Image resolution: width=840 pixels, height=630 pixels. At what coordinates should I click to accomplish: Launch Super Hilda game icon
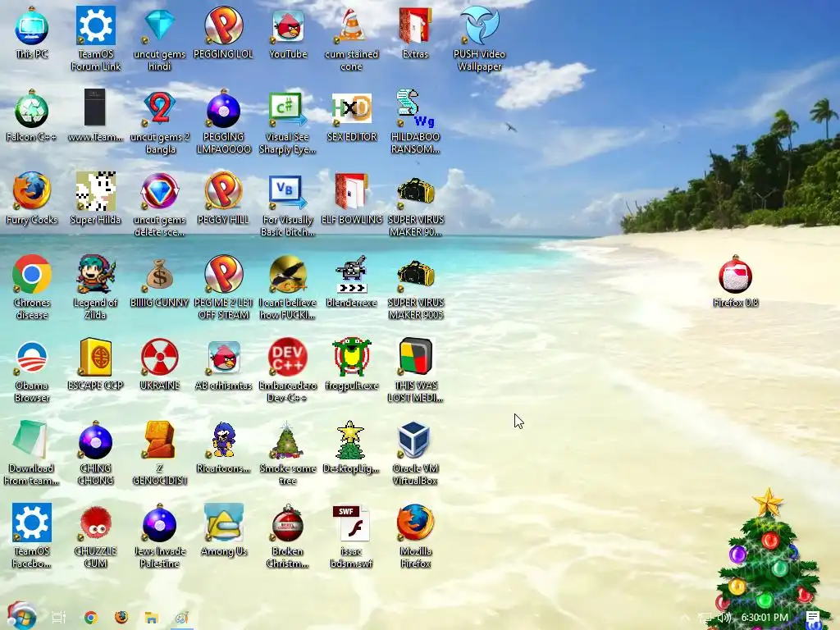tap(95, 199)
